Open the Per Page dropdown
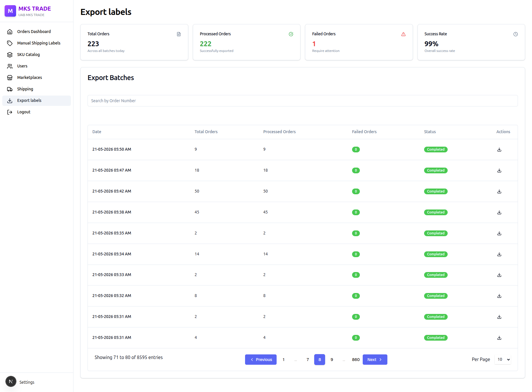Viewport: 532px width, 392px height. [503, 360]
